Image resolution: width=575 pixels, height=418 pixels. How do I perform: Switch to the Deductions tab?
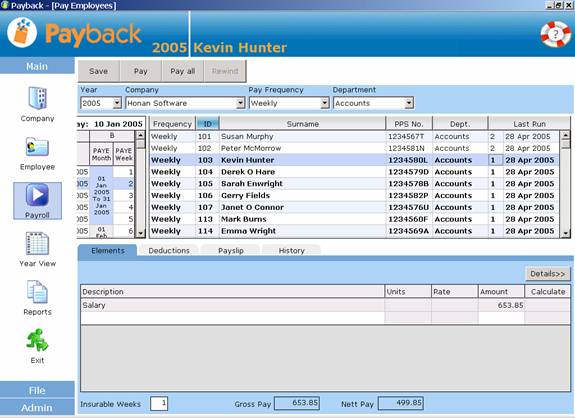pos(169,250)
